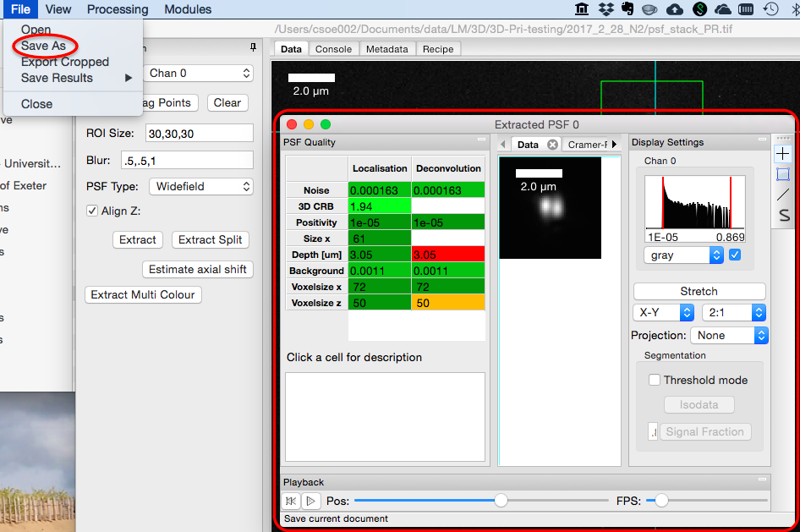This screenshot has width=800, height=532.
Task: Enable the Threshold mode checkbox
Action: pos(654,381)
